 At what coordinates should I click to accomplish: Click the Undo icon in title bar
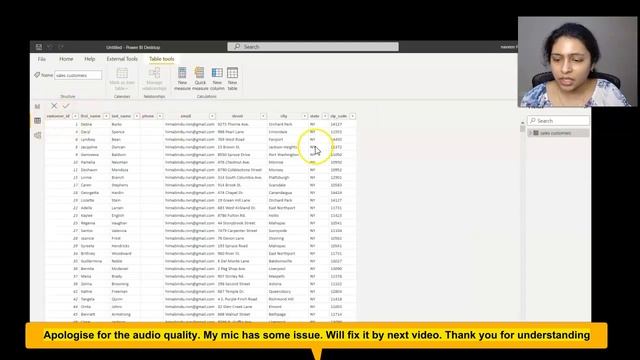[x=50, y=47]
